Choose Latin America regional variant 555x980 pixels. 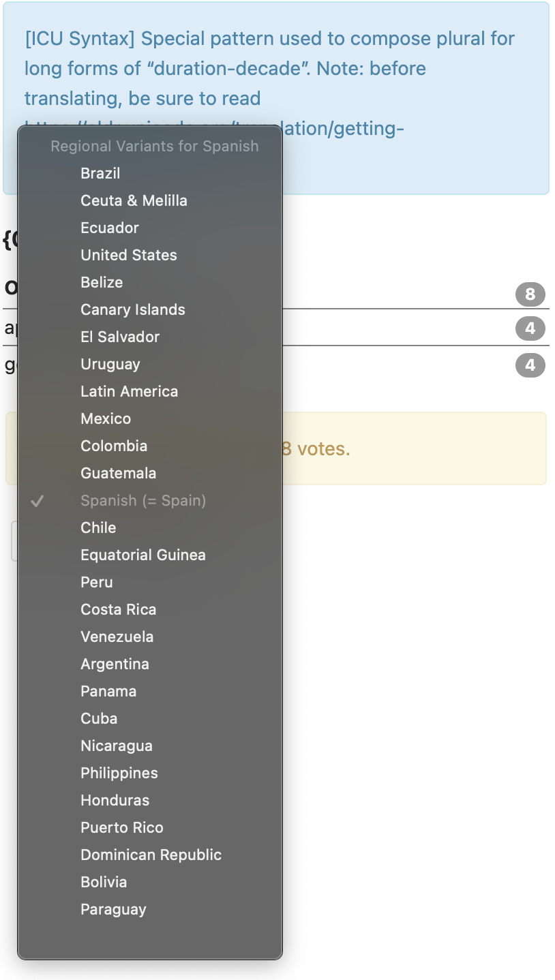(x=130, y=391)
